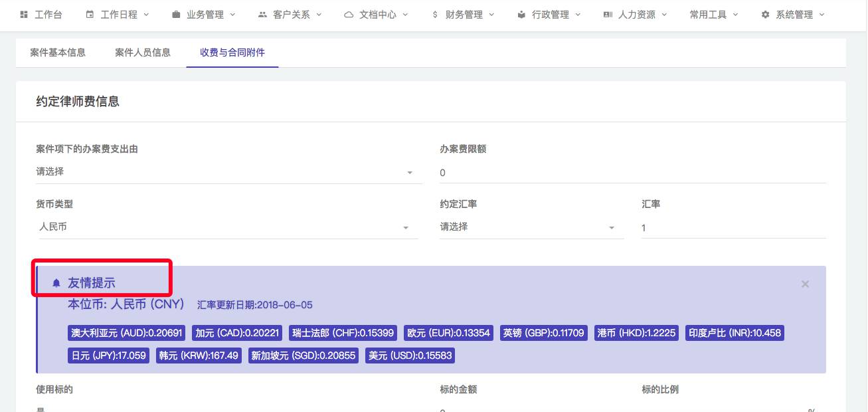
Task: Click the 业务管理 briefcase icon
Action: point(176,15)
